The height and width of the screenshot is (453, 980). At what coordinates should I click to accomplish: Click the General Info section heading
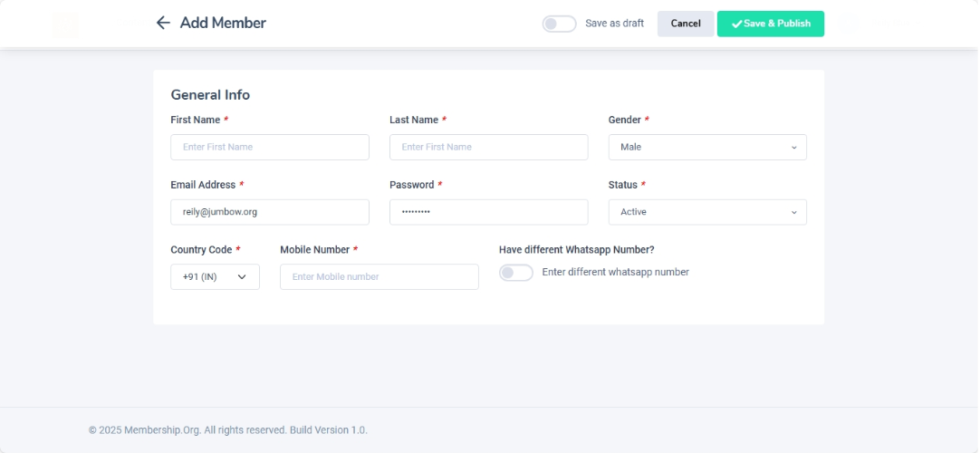point(210,95)
